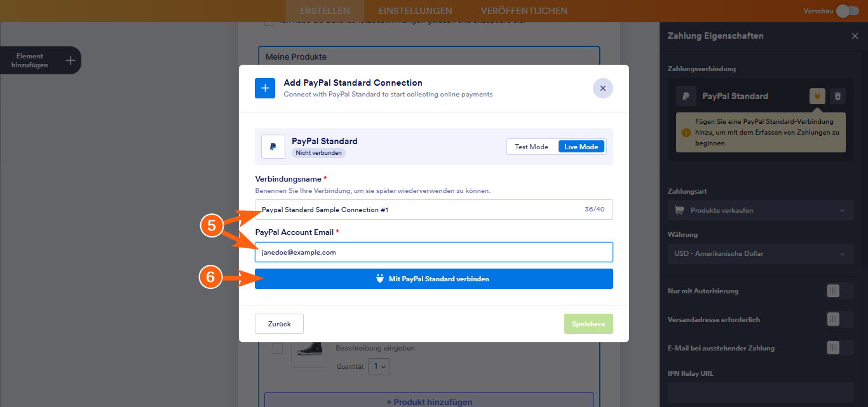Click Mit PayPal Standard verbinden
This screenshot has width=868, height=407.
[434, 278]
